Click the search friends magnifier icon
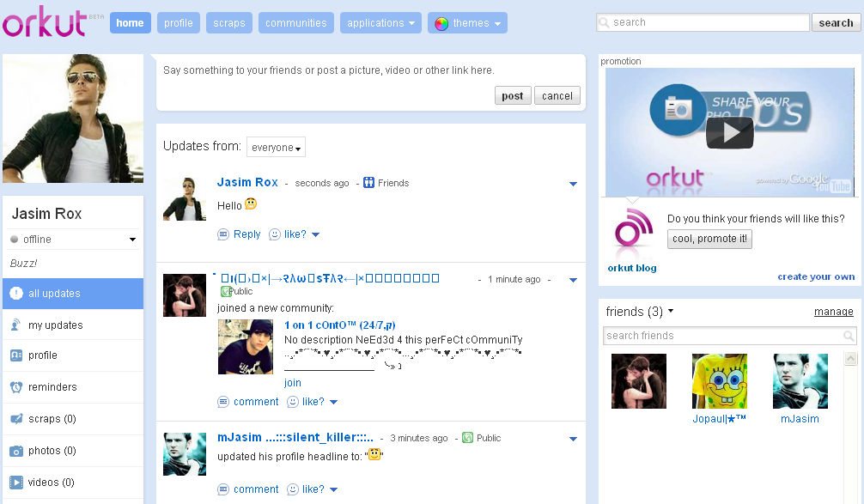This screenshot has height=504, width=864. coord(849,336)
